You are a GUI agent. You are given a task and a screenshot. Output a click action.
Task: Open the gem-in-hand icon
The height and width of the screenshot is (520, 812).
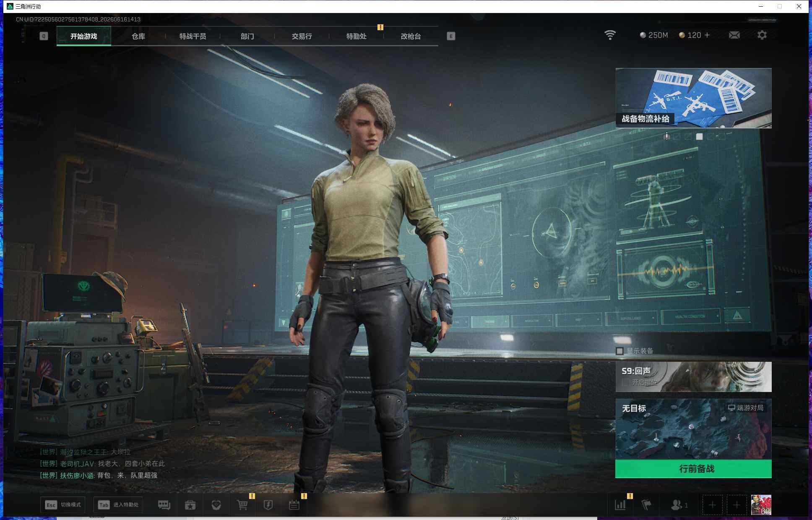pyautogui.click(x=216, y=505)
